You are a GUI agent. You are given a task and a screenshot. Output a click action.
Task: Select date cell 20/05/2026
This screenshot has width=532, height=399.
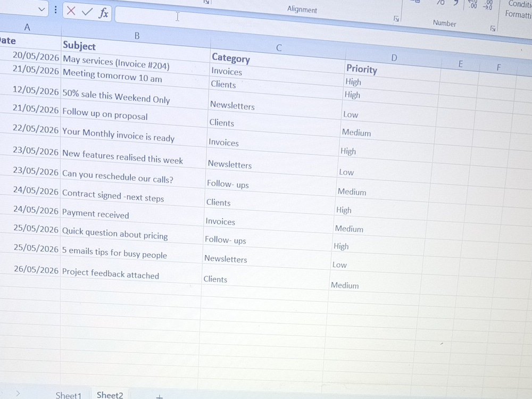pos(30,56)
